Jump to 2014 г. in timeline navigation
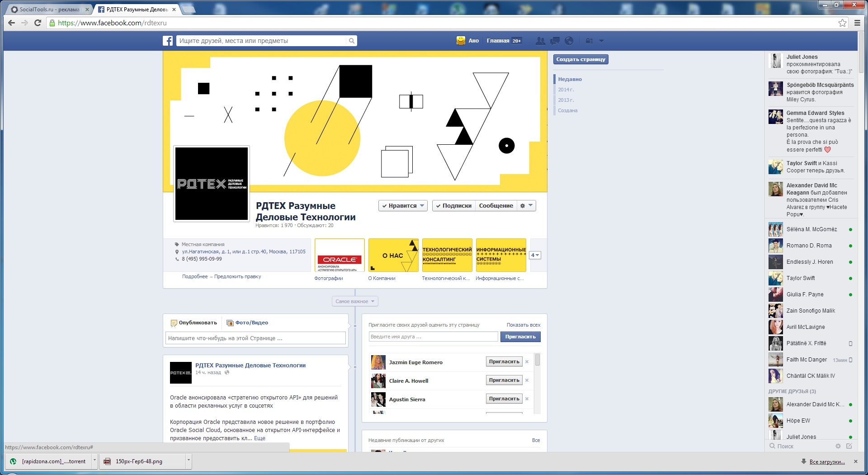This screenshot has height=475, width=868. tap(566, 90)
